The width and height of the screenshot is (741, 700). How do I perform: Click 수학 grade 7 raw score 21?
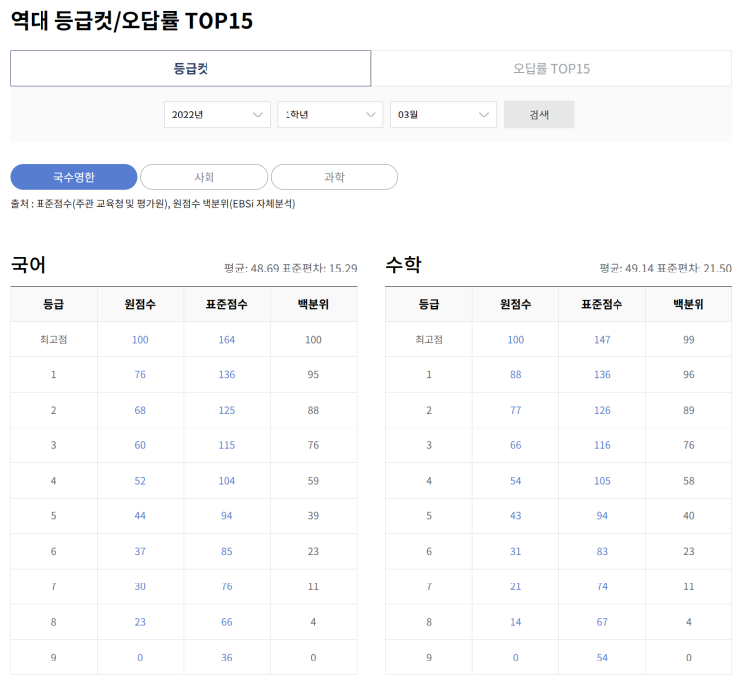pyautogui.click(x=515, y=586)
